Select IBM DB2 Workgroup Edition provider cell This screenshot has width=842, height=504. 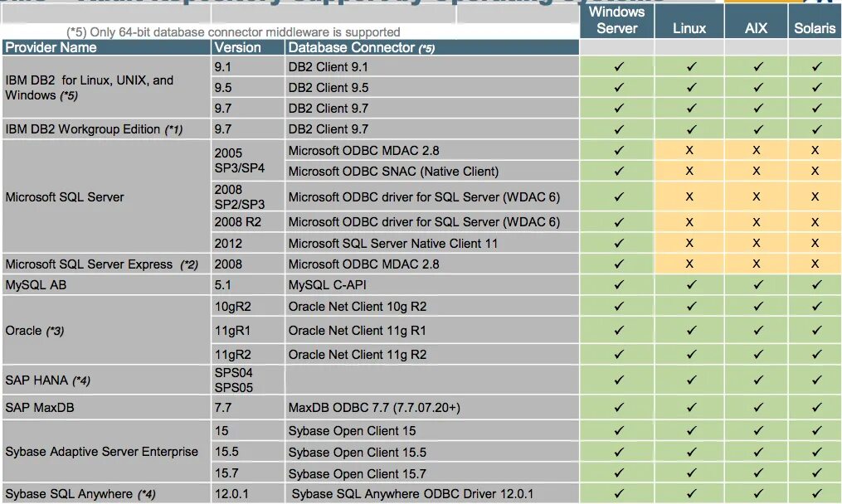(x=106, y=129)
